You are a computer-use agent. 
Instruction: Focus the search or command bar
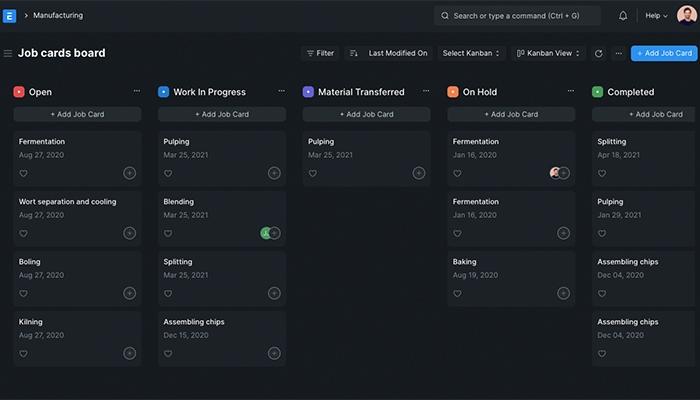(517, 16)
